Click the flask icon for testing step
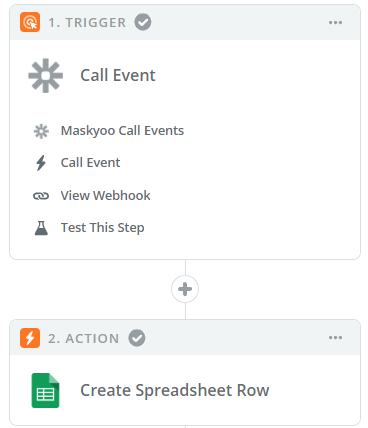The width and height of the screenshot is (368, 428). [41, 228]
